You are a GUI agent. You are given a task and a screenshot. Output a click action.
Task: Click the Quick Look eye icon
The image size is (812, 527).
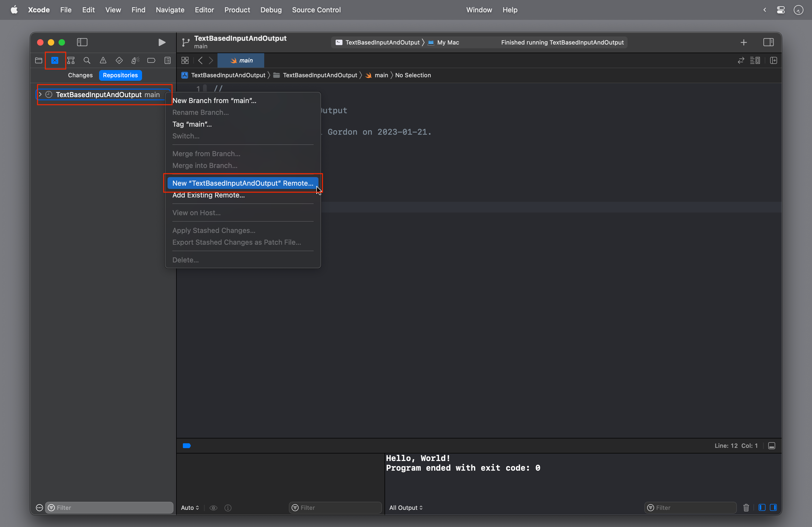[x=213, y=508]
